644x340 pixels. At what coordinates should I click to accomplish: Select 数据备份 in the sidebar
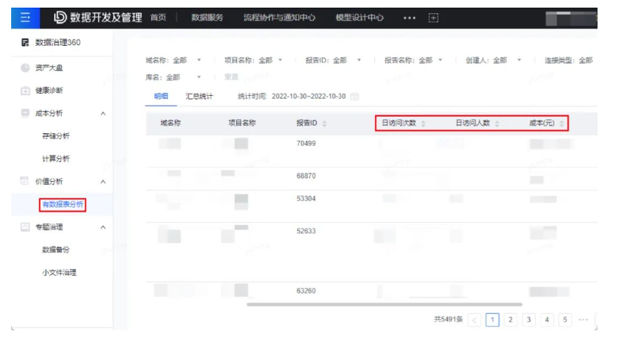tap(56, 250)
